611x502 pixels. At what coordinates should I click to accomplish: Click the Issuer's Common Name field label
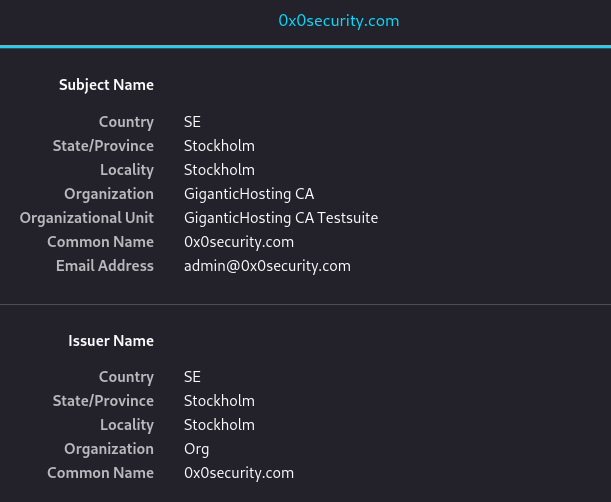coord(100,473)
